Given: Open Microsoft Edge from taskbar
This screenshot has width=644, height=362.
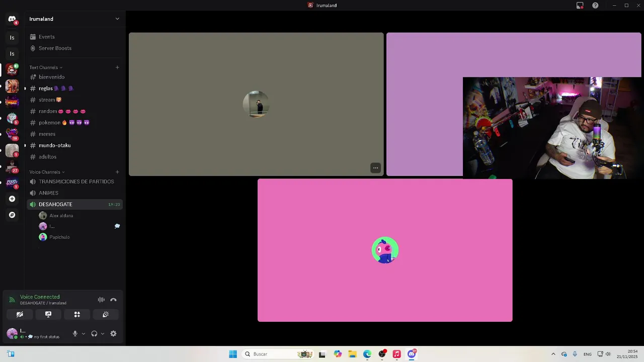Looking at the screenshot, I should pos(367,354).
